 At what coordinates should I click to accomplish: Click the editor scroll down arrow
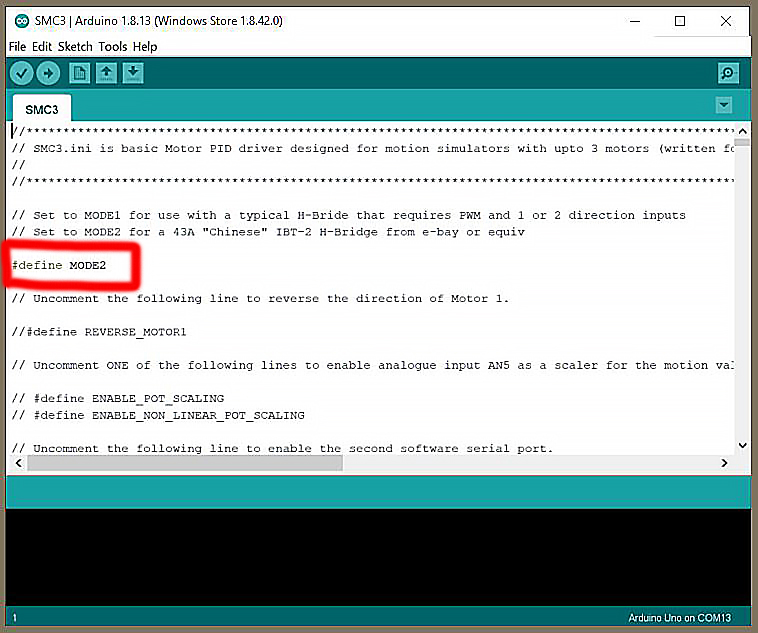click(743, 445)
